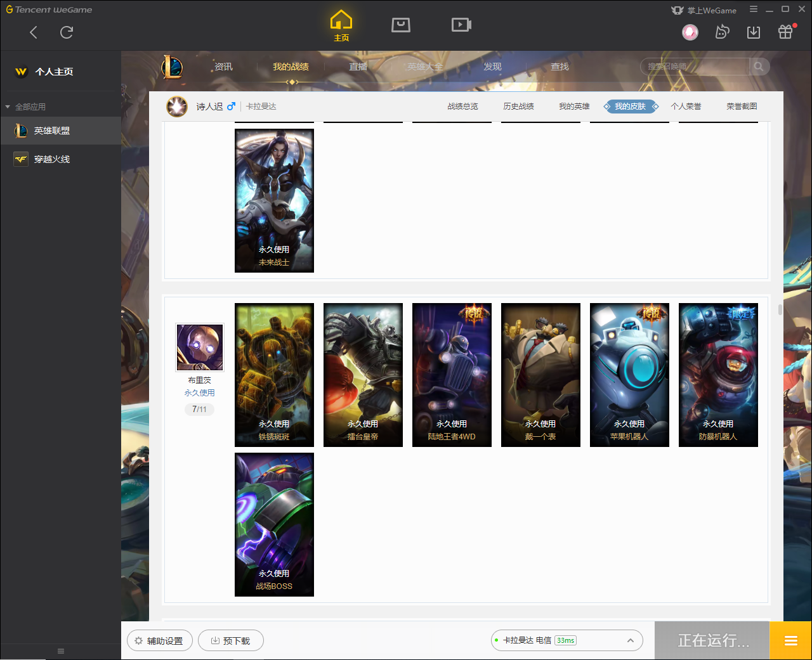
Task: Click the 布里茨 champion portrait
Action: click(200, 347)
